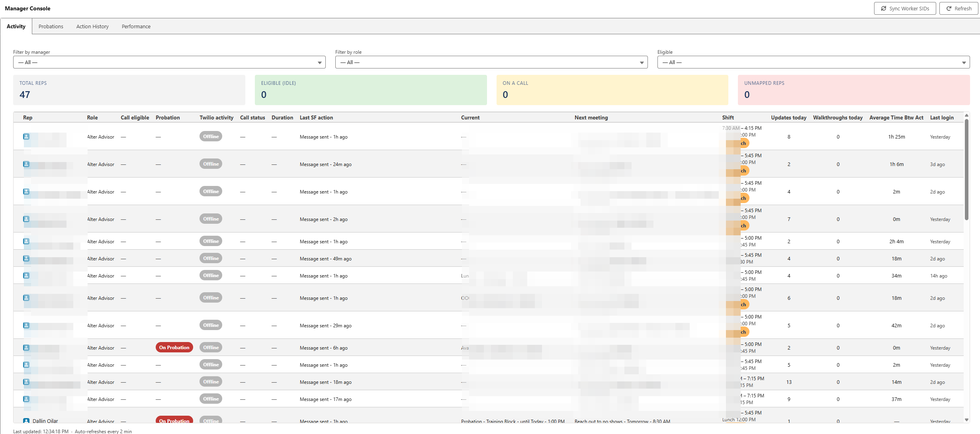This screenshot has width=980, height=434.
Task: Click the table scrollbar's down arrow
Action: [x=966, y=420]
